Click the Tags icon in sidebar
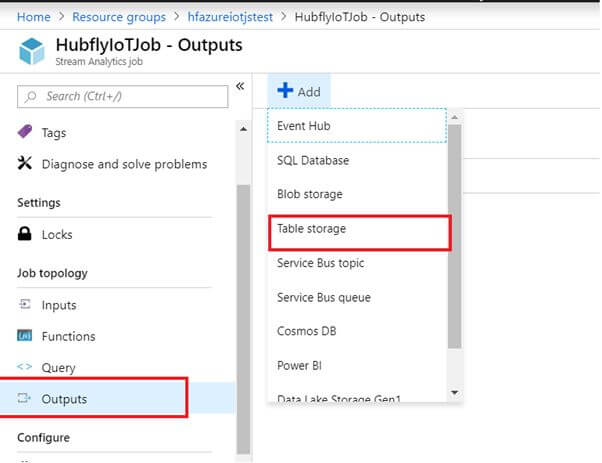This screenshot has height=463, width=602. [25, 132]
